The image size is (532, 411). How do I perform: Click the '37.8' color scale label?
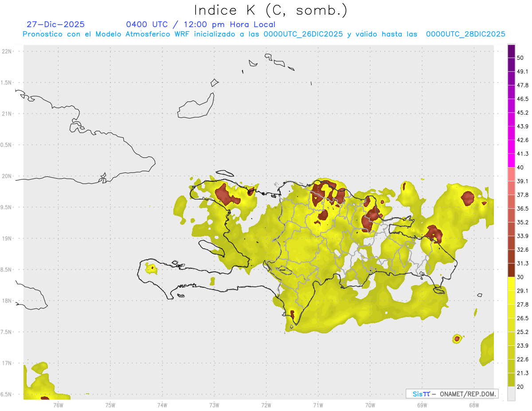pos(523,195)
